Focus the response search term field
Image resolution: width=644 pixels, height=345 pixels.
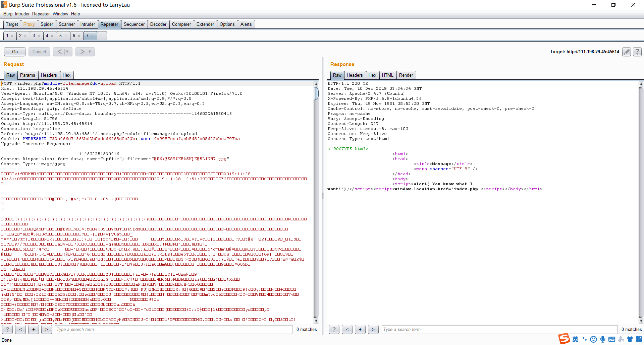(x=499, y=329)
